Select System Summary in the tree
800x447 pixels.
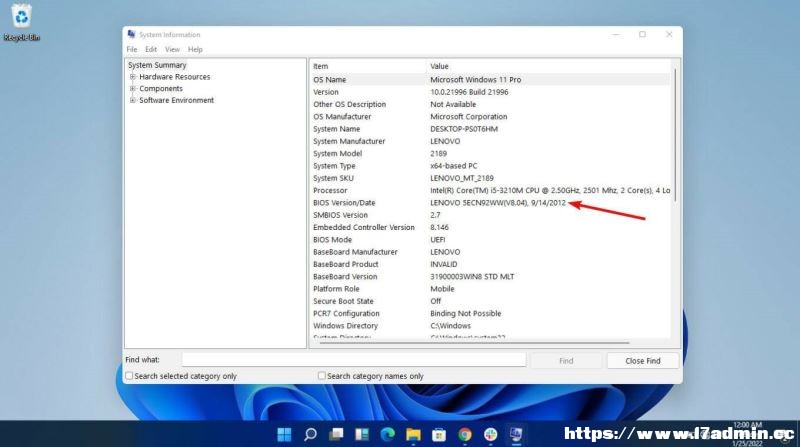(x=157, y=65)
